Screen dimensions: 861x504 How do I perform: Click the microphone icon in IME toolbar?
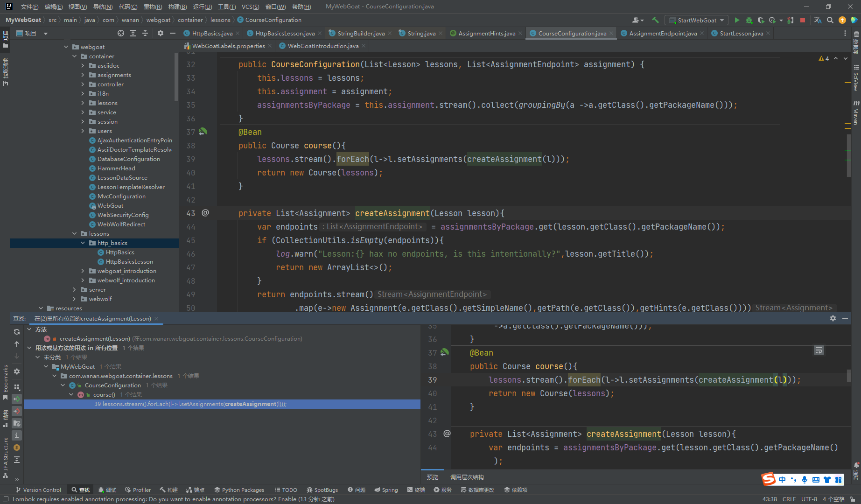[805, 480]
